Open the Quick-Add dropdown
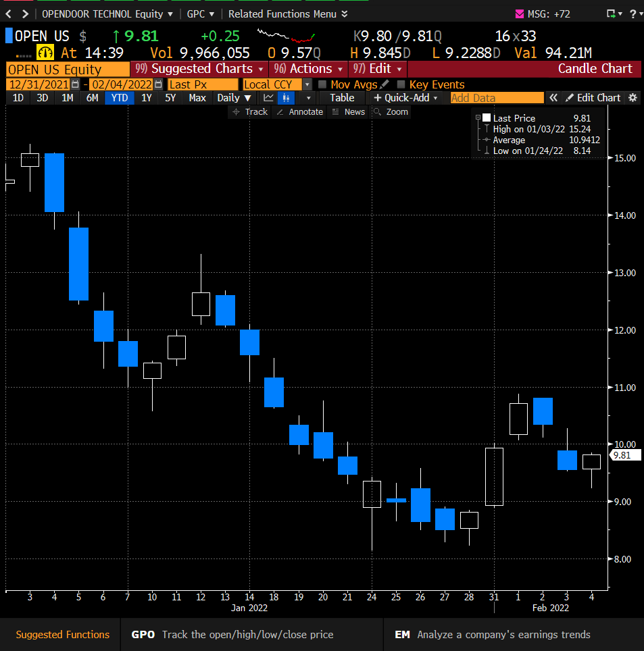Screen dimensions: 644x651 click(406, 98)
